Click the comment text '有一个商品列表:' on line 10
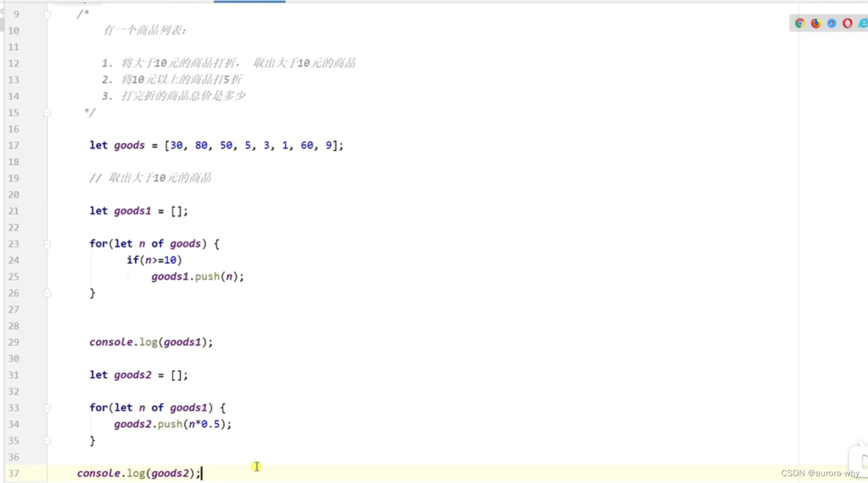 144,31
